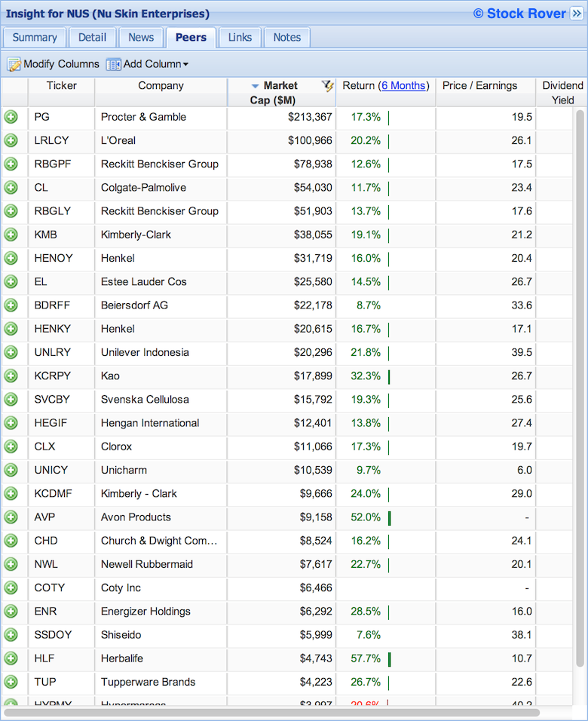This screenshot has width=588, height=721.
Task: Click the plus icon for Estee Lauder
Action: (11, 282)
